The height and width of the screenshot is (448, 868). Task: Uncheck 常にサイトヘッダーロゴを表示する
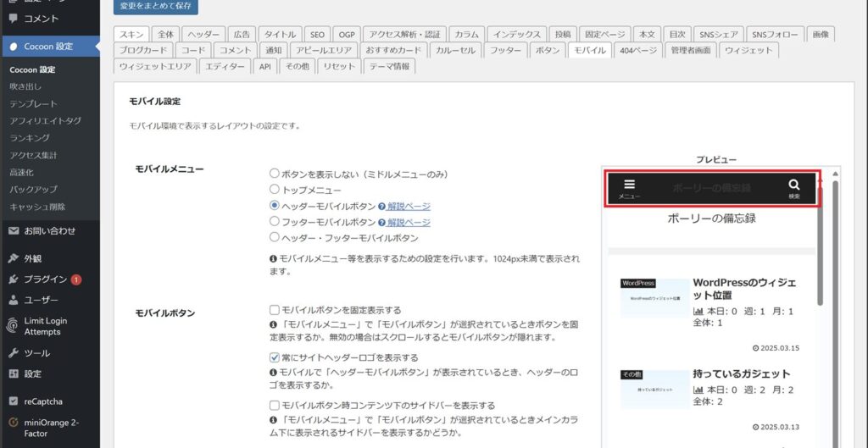275,357
